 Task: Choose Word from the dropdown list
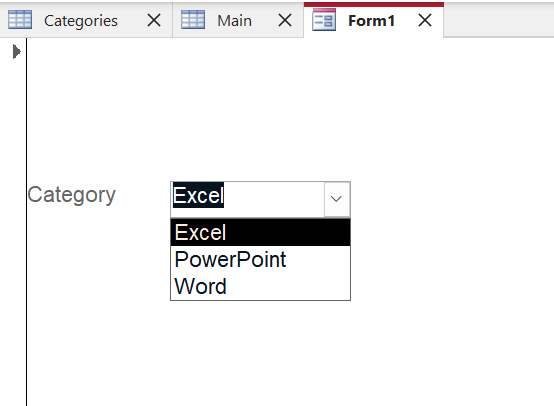260,286
